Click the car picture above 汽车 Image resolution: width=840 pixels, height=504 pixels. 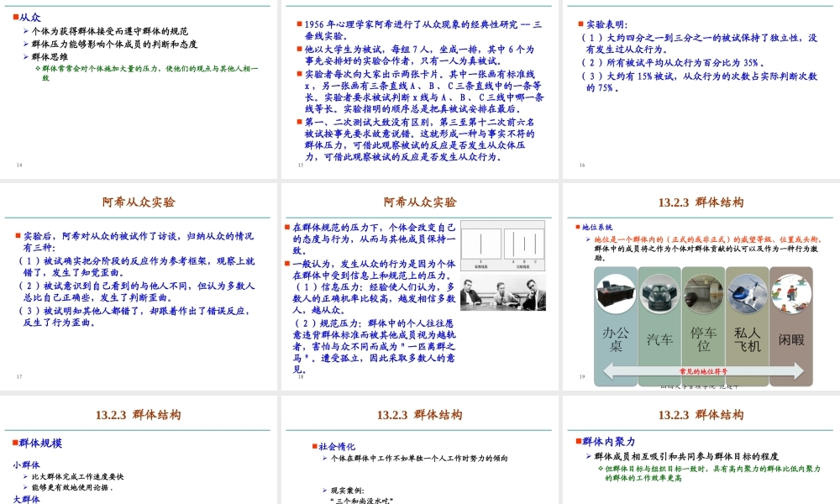coord(659,293)
